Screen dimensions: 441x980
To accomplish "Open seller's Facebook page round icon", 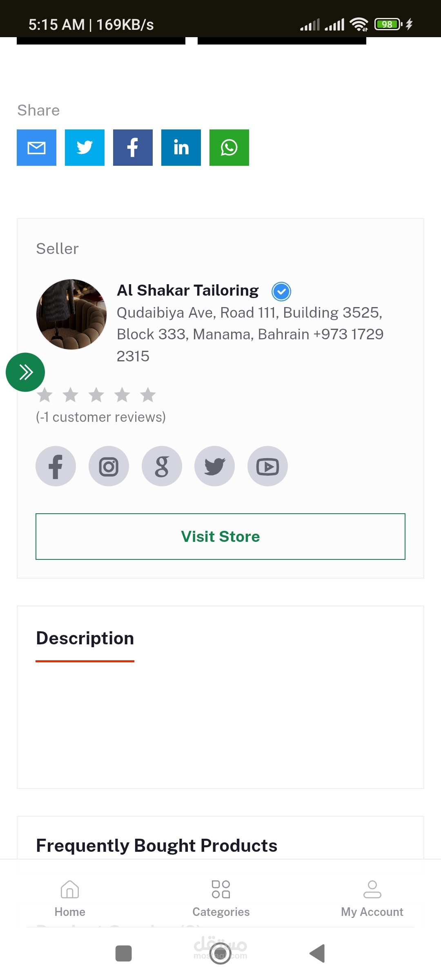I will pyautogui.click(x=56, y=466).
